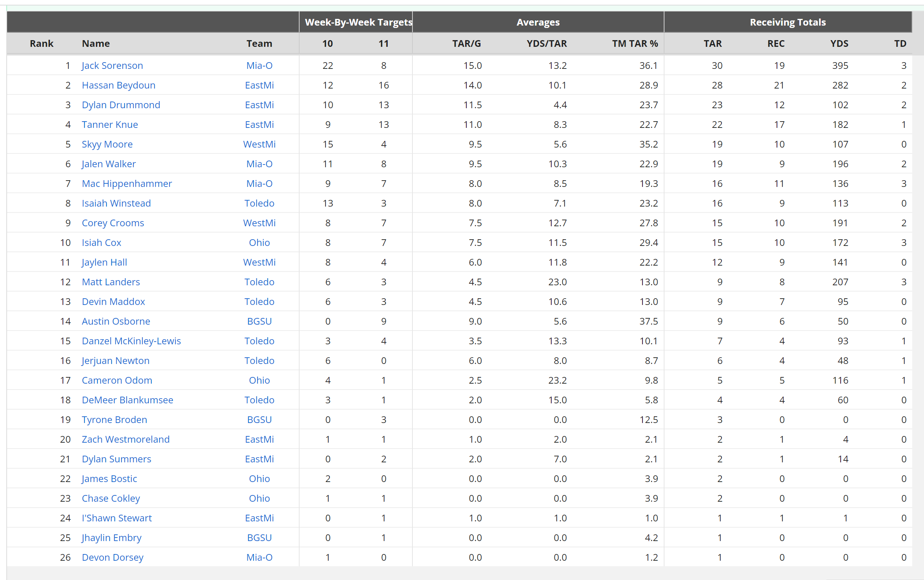
Task: Open Devon Dorsey's player page
Action: click(x=112, y=557)
